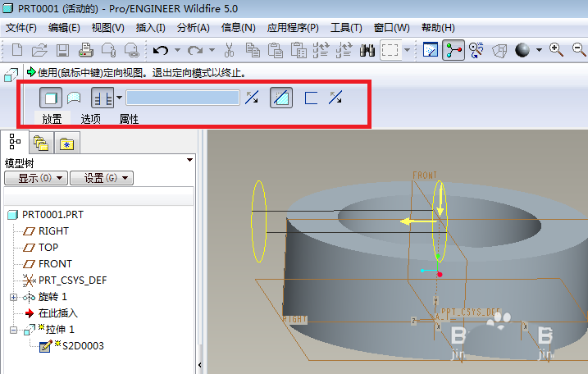588x374 pixels.
Task: Expand the 旋转 1 feature node
Action: [13, 298]
